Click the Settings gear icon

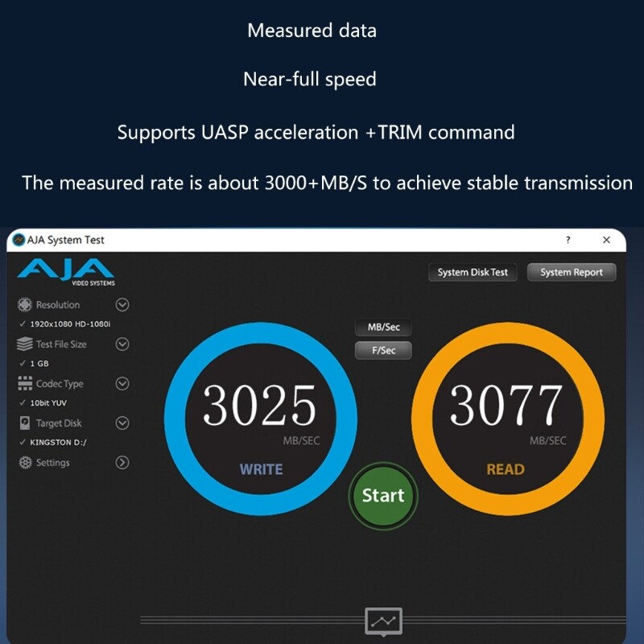coord(25,462)
